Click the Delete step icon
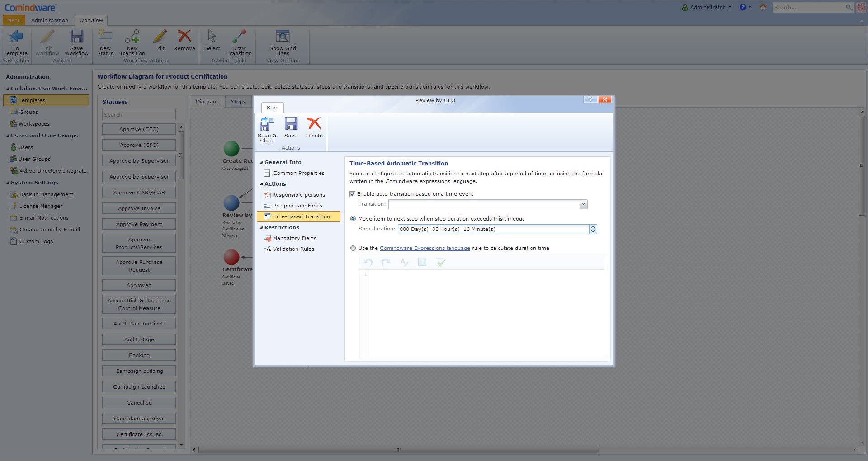This screenshot has height=461, width=868. tap(314, 125)
